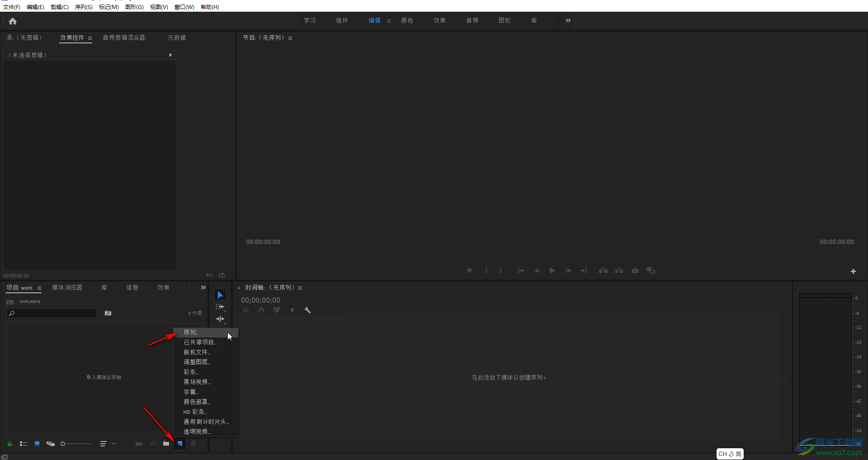Image resolution: width=868 pixels, height=460 pixels.
Task: Select the Selection arrow tool
Action: [x=220, y=295]
